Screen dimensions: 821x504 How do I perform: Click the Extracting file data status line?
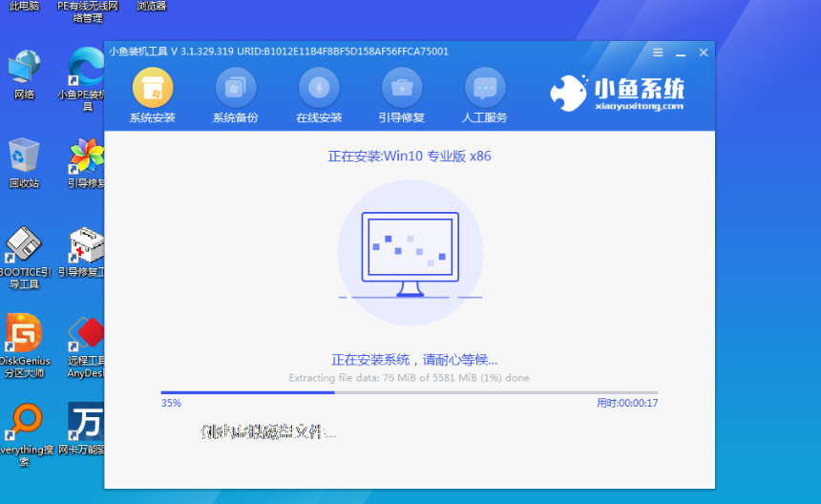pos(409,378)
